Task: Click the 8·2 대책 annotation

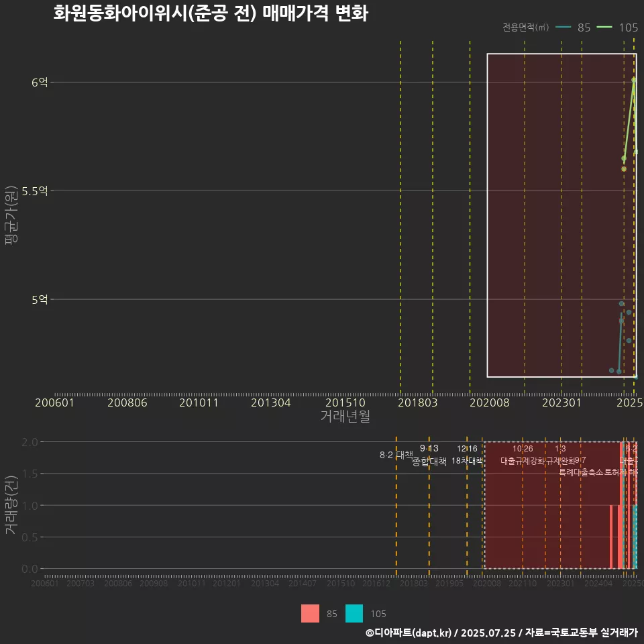Action: 396,455
